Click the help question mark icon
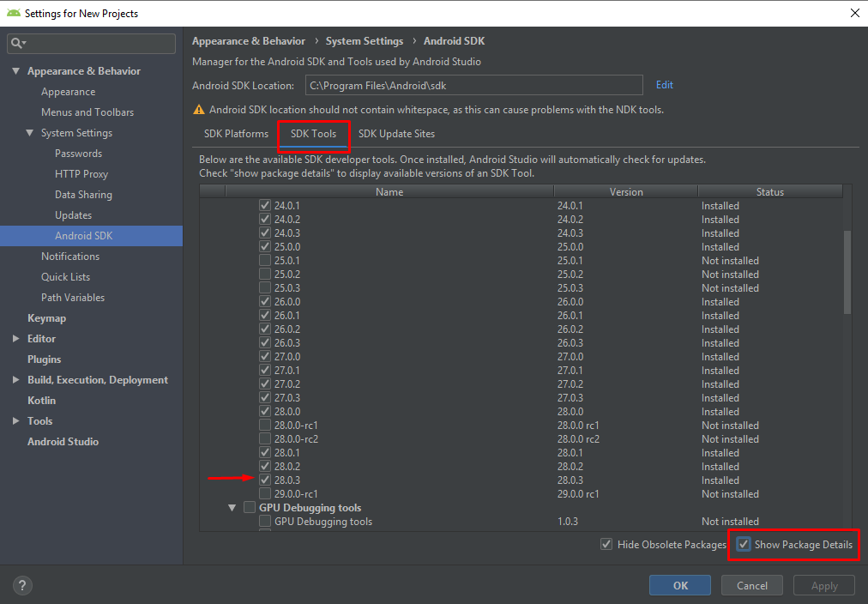Image resolution: width=868 pixels, height=604 pixels. tap(22, 585)
